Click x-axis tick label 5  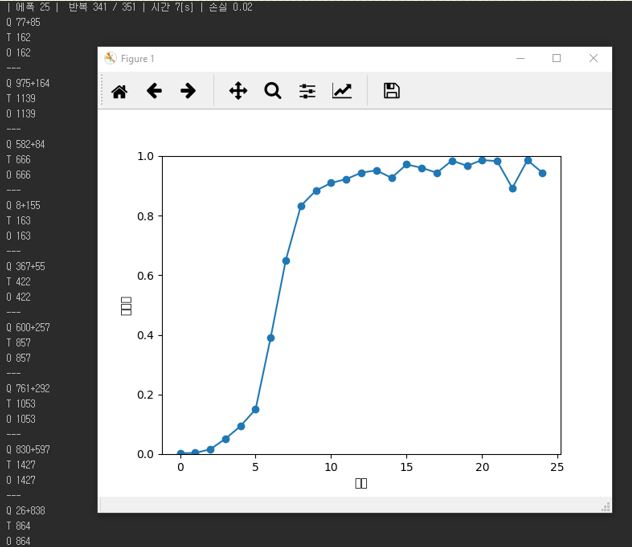pos(256,467)
